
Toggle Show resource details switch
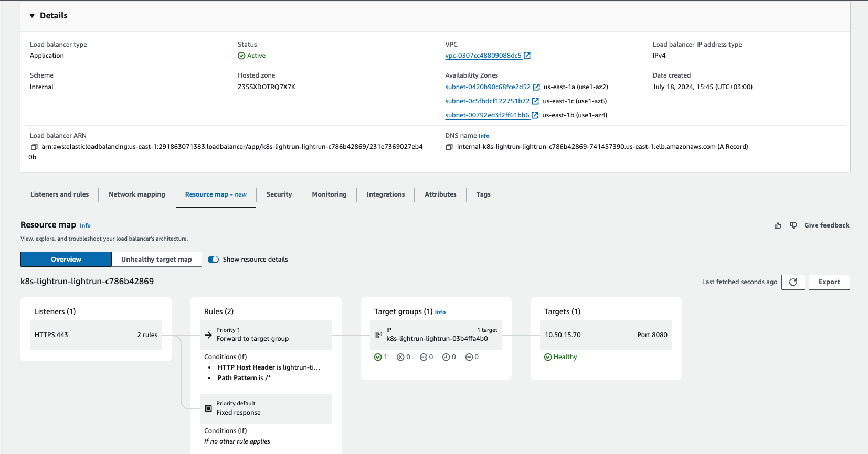[x=213, y=260]
